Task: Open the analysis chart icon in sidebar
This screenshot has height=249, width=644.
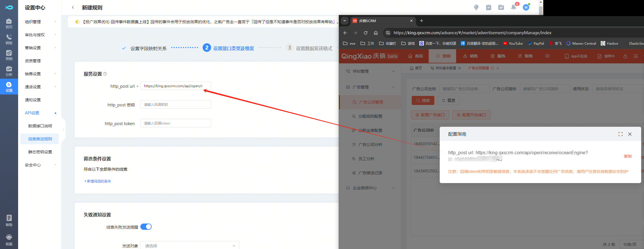Action: tap(9, 71)
